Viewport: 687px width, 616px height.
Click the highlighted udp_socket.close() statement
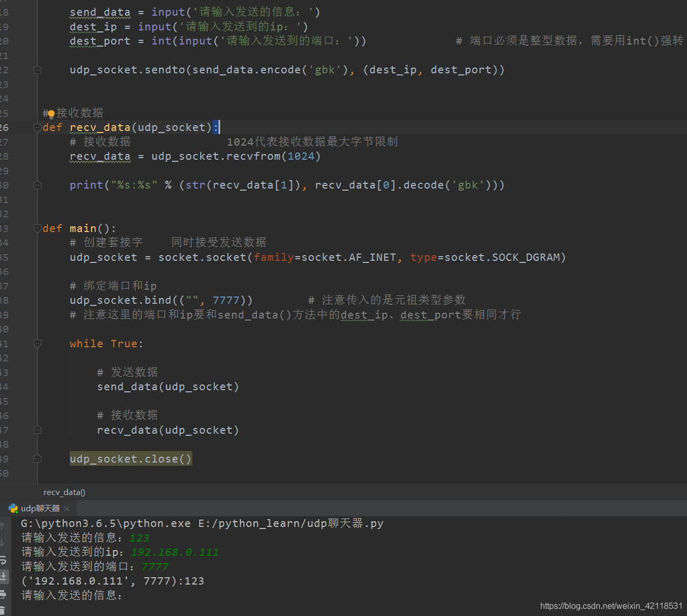click(x=131, y=459)
